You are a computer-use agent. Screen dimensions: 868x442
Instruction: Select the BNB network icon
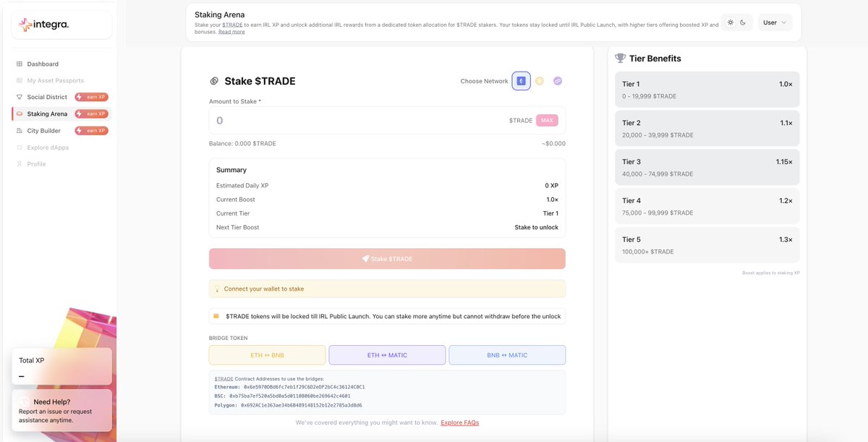tap(540, 81)
